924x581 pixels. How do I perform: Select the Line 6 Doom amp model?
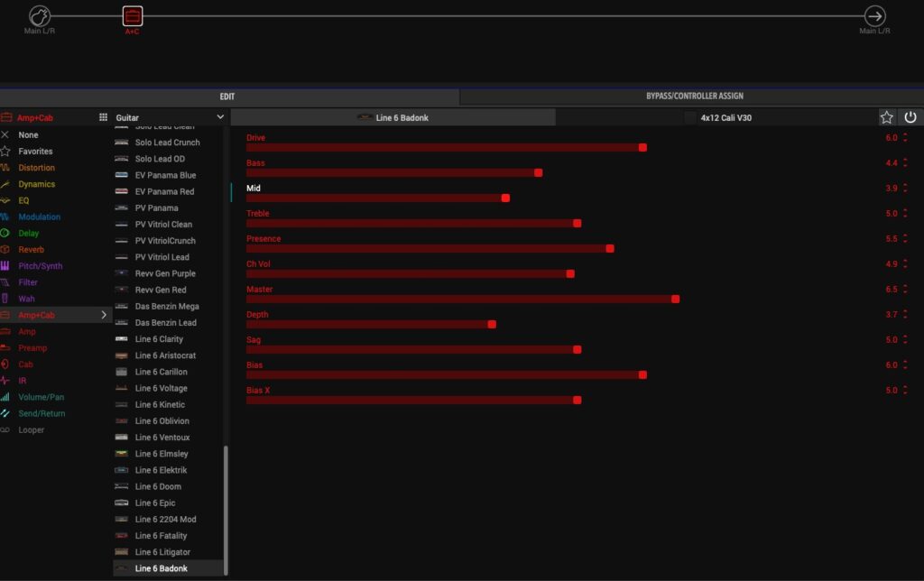tap(159, 486)
